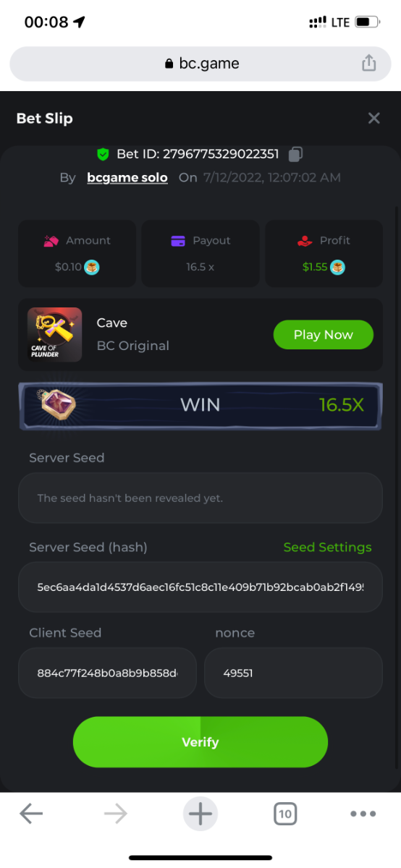Image resolution: width=401 pixels, height=868 pixels.
Task: Tap the coin icon beside Profit amount
Action: [x=338, y=267]
